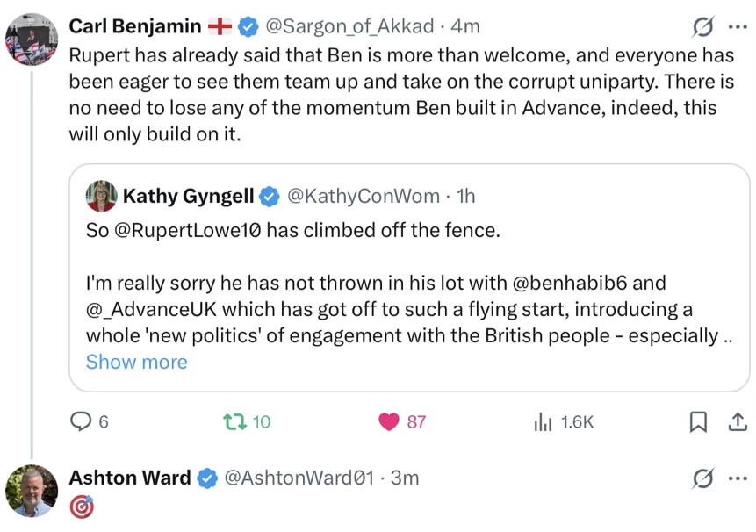Image resolution: width=756 pixels, height=532 pixels.
Task: Open more options on Ashton Ward's reply
Action: pyautogui.click(x=737, y=478)
